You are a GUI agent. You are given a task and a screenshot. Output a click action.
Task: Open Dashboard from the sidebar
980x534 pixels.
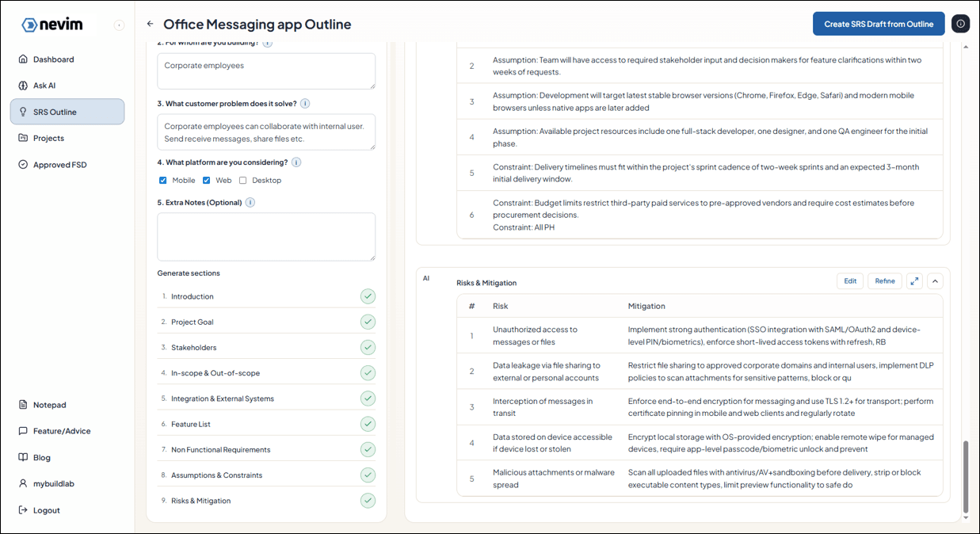click(53, 59)
